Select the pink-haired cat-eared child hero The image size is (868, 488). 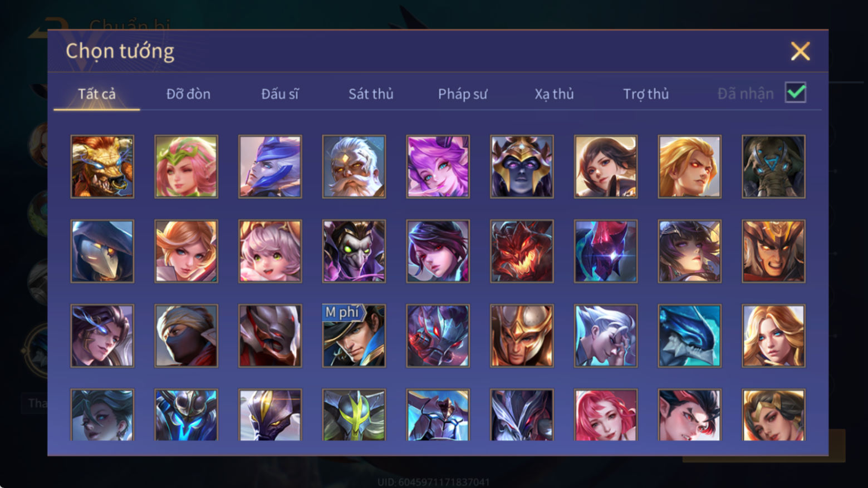coord(271,252)
